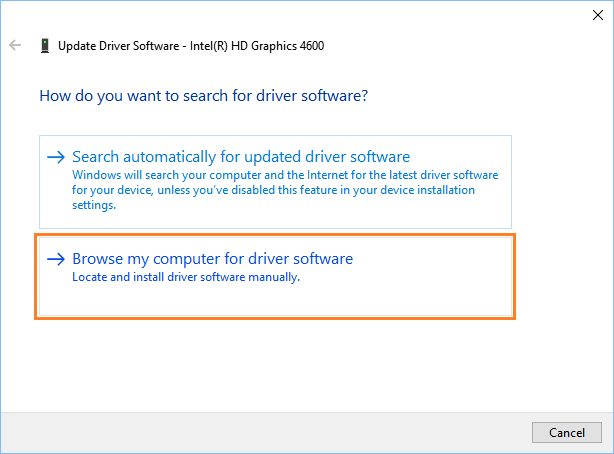Click the resize grip at the window corner
Viewport: 614px width, 454px height.
[x=607, y=448]
